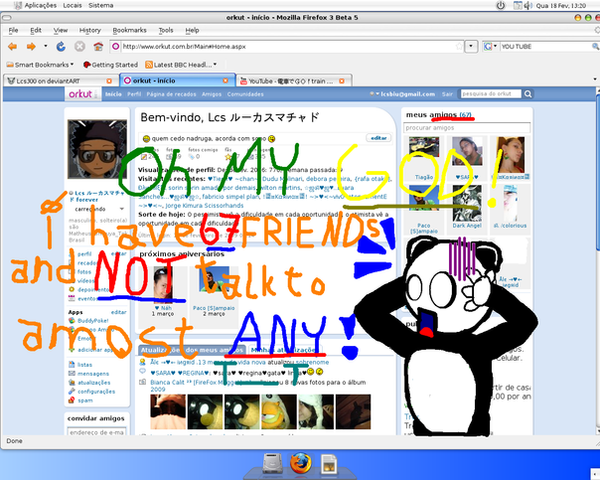600x480 pixels.
Task: Open the friend count (67) link
Action: [x=465, y=114]
